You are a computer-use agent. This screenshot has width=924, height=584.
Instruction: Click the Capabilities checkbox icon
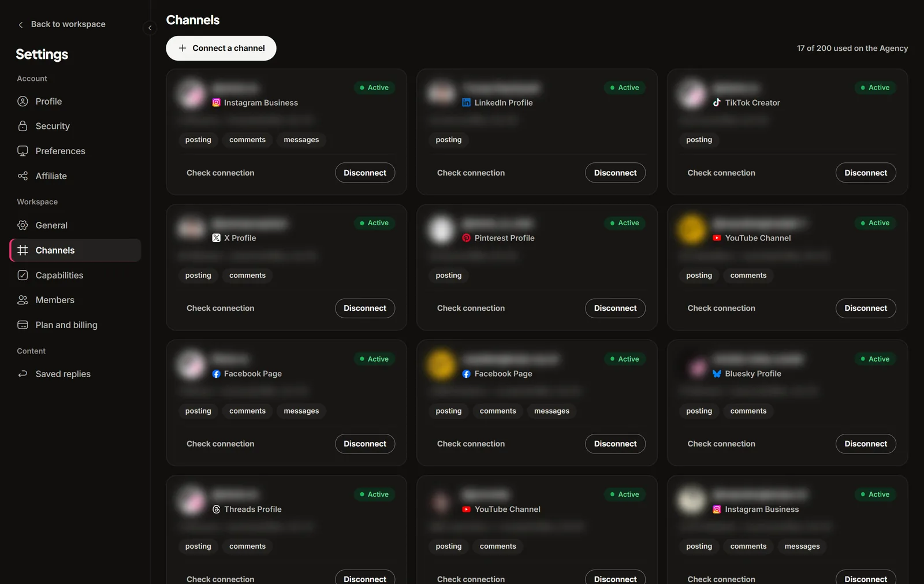23,275
